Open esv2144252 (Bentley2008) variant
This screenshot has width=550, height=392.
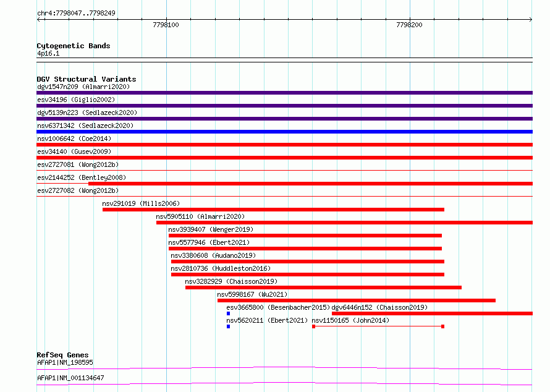click(x=82, y=177)
